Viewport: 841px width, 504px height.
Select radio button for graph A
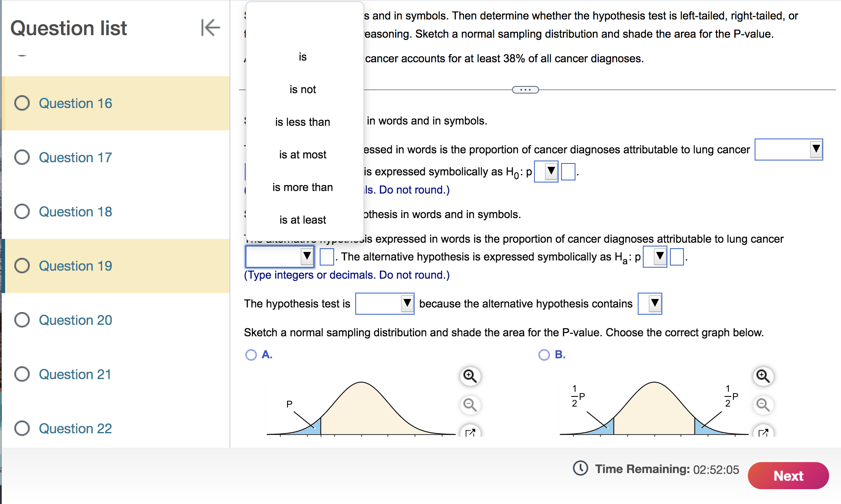(250, 354)
